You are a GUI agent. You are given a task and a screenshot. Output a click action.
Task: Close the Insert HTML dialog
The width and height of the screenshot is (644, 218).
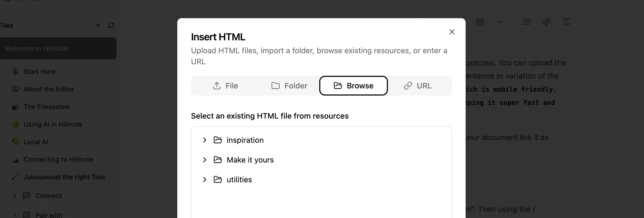coord(452,32)
